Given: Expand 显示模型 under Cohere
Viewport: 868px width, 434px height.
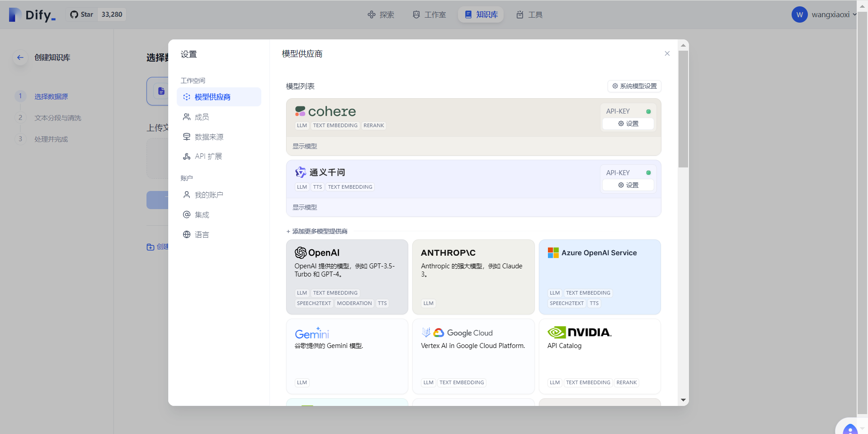Looking at the screenshot, I should tap(305, 146).
